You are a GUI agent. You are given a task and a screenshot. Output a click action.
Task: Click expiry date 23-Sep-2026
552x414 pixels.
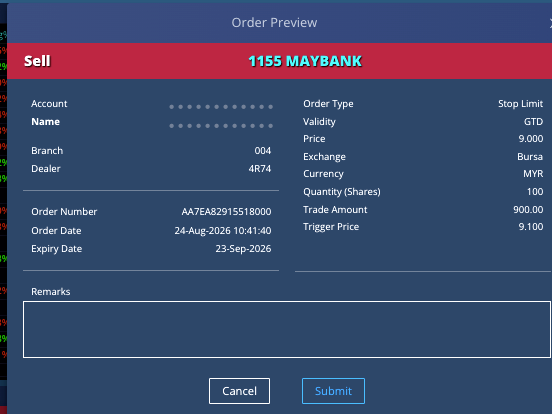pos(243,249)
